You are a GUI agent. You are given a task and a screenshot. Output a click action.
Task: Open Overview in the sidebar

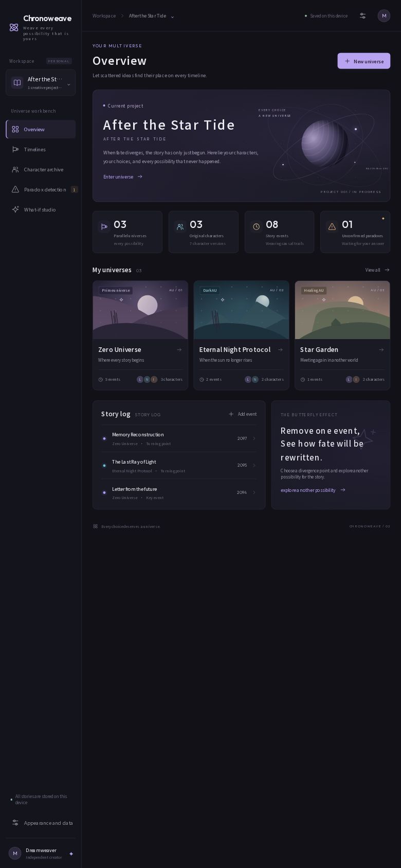point(41,130)
